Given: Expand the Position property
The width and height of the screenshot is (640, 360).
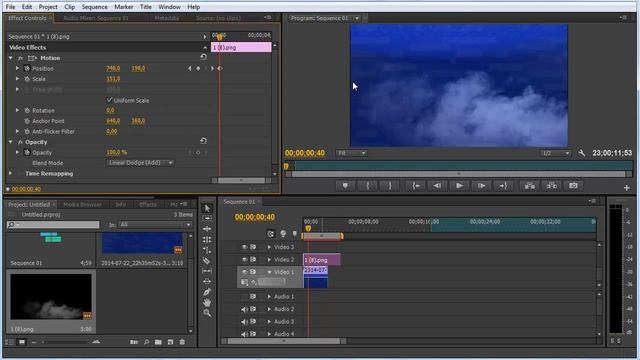Looking at the screenshot, I should click(17, 69).
